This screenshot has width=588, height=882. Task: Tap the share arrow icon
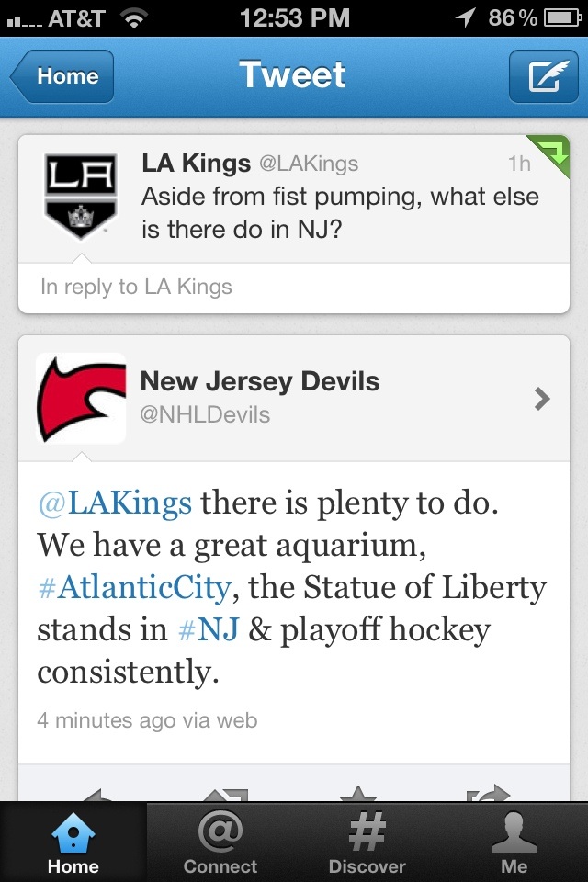click(487, 794)
